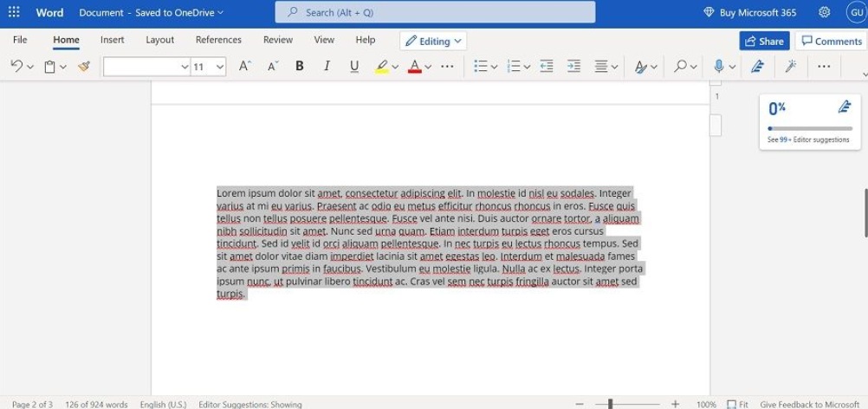
Task: Start Dictate with microphone icon
Action: click(718, 67)
